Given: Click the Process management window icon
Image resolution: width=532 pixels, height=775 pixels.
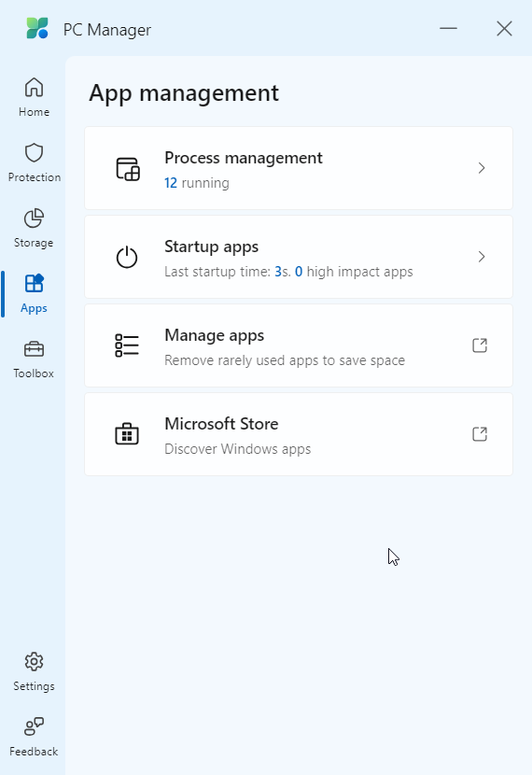Looking at the screenshot, I should click(128, 169).
